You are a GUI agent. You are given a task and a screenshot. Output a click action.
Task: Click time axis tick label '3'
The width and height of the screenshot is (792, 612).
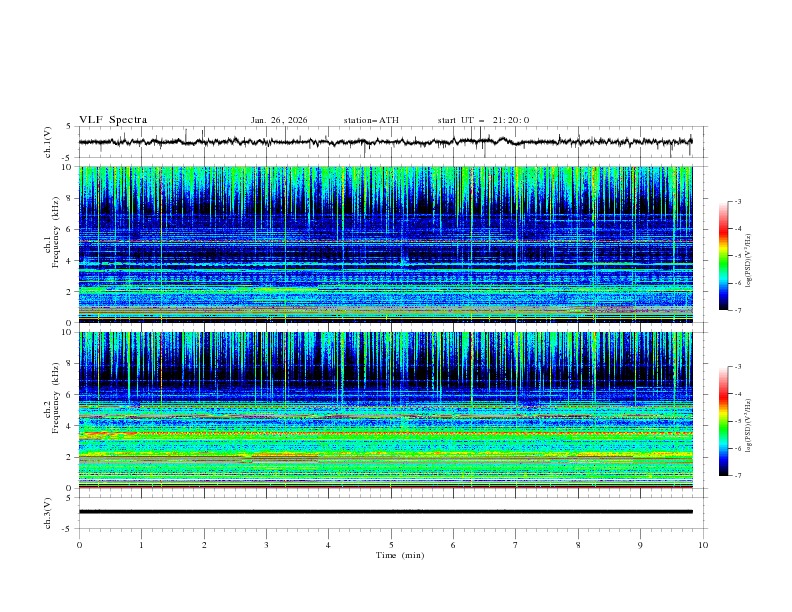pos(266,545)
